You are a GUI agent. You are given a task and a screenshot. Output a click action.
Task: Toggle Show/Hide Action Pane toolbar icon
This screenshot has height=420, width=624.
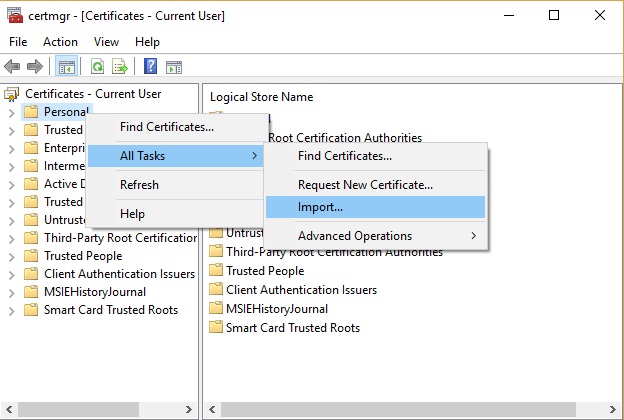(x=173, y=67)
